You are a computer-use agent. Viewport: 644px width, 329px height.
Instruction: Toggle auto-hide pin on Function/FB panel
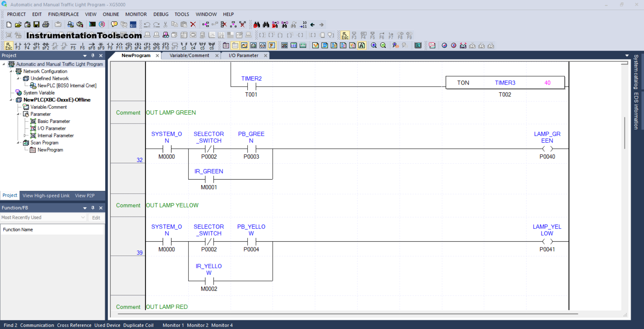click(x=93, y=208)
